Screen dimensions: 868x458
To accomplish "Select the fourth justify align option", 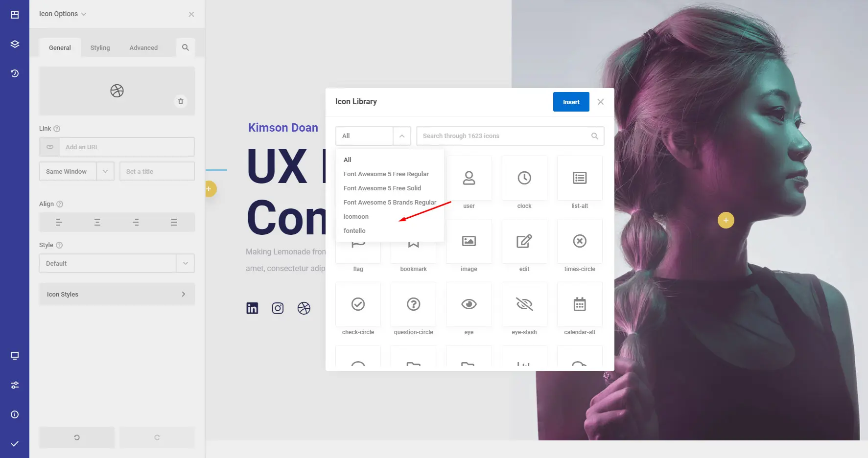I will point(174,222).
